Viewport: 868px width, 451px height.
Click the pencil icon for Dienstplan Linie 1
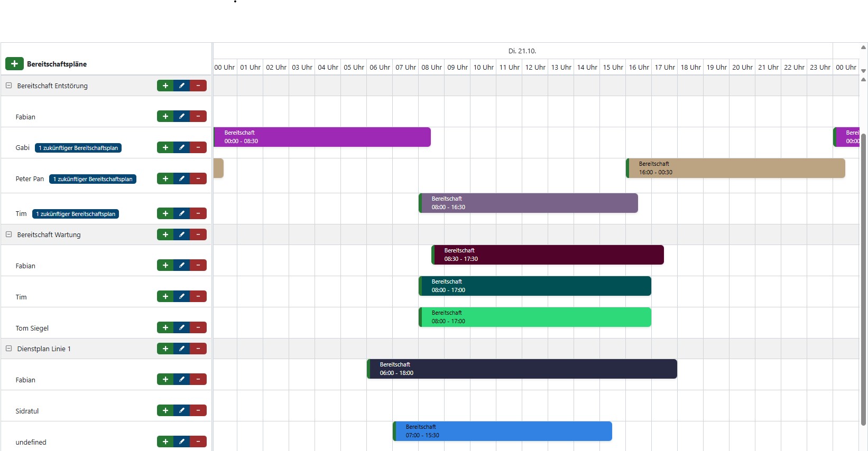pyautogui.click(x=181, y=349)
